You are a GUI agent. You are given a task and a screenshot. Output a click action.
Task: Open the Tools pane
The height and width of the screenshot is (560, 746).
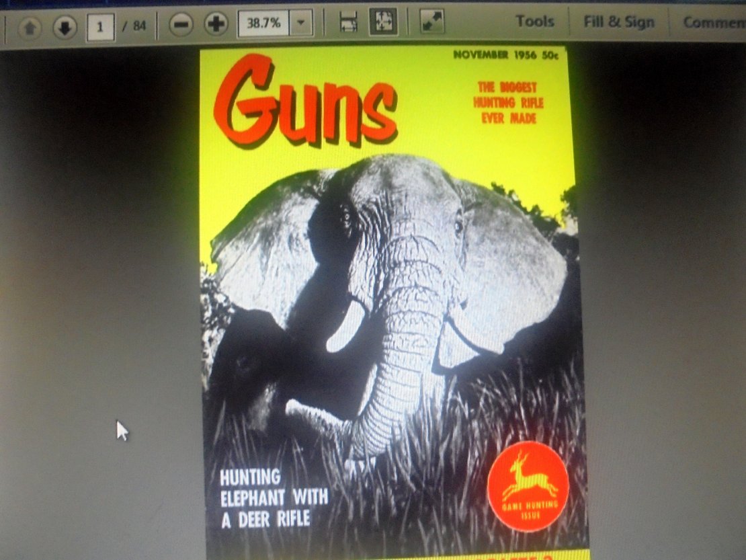point(535,22)
